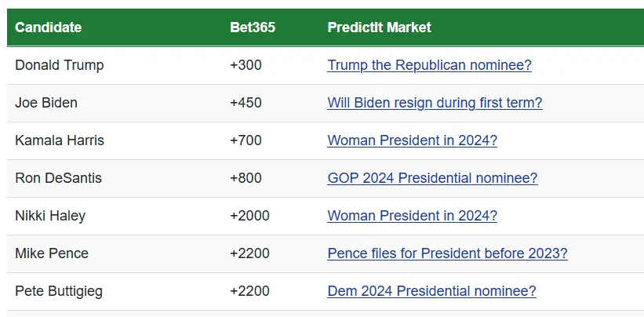Open 'GOP 2024 Presidential nominee?' market link

click(432, 178)
